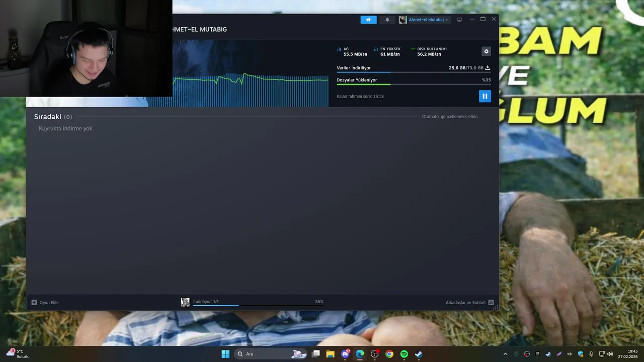
Task: Click the AĞ network speed chart icon
Action: pyautogui.click(x=339, y=49)
